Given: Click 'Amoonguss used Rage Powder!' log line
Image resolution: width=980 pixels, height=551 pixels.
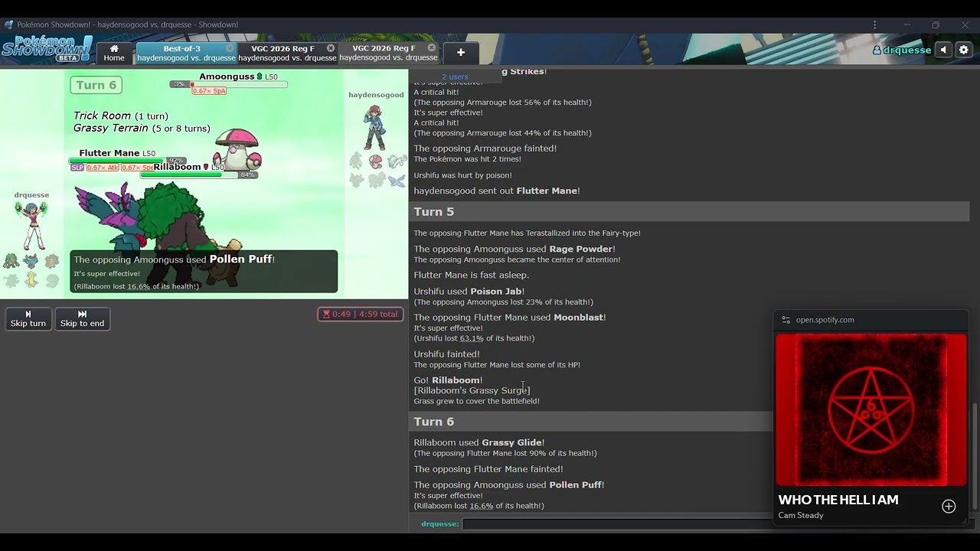Looking at the screenshot, I should (x=514, y=249).
